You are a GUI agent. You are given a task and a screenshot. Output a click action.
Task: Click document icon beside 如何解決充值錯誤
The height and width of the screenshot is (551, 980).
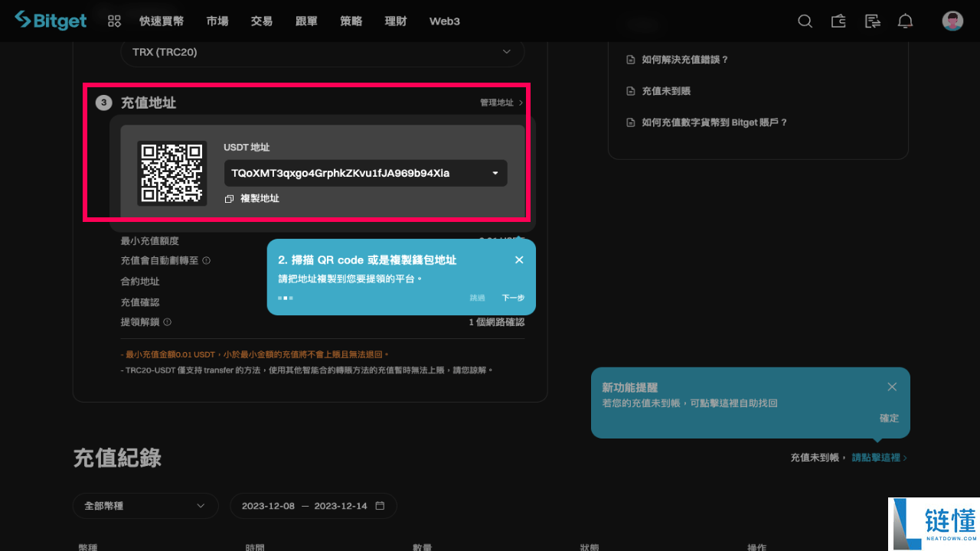pyautogui.click(x=631, y=60)
